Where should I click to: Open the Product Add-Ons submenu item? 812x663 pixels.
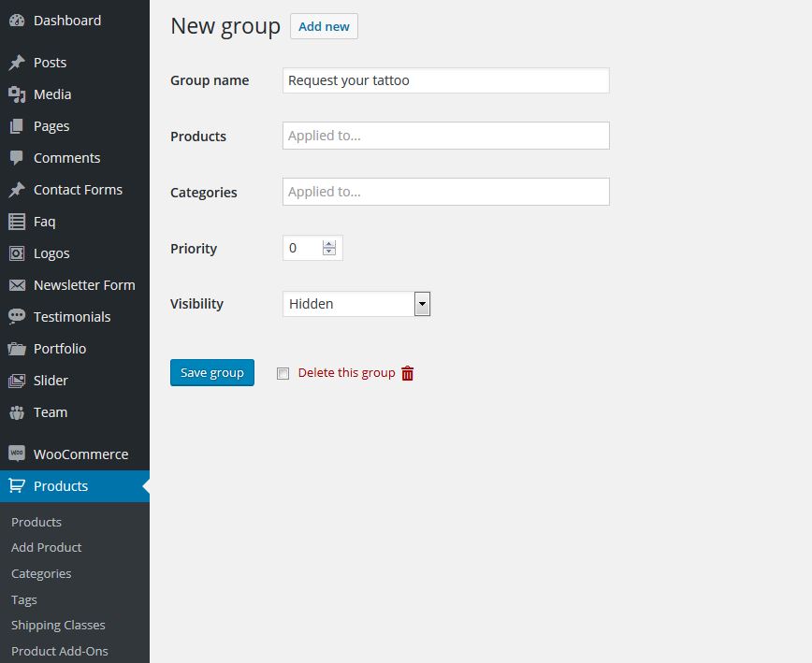click(60, 651)
